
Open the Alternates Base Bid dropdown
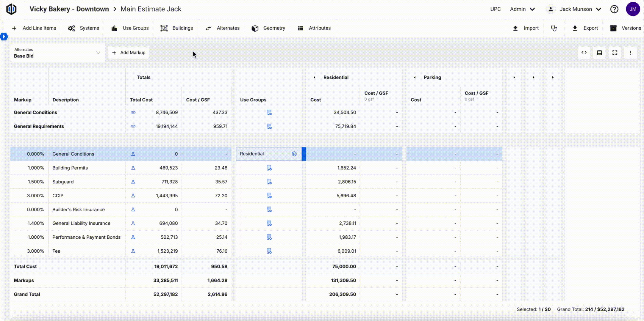click(x=57, y=53)
